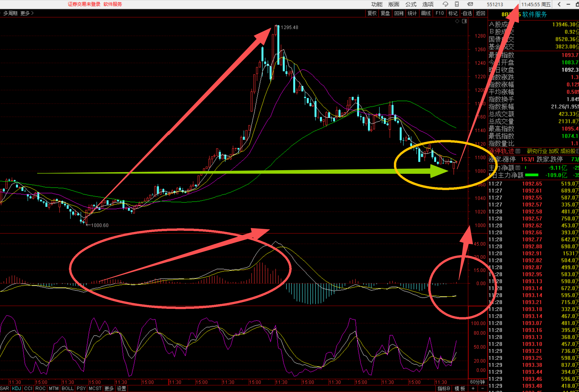The height and width of the screenshot is (392, 579).
Task: Open list icon beside 涨停轨迹
Action: [x=518, y=151]
